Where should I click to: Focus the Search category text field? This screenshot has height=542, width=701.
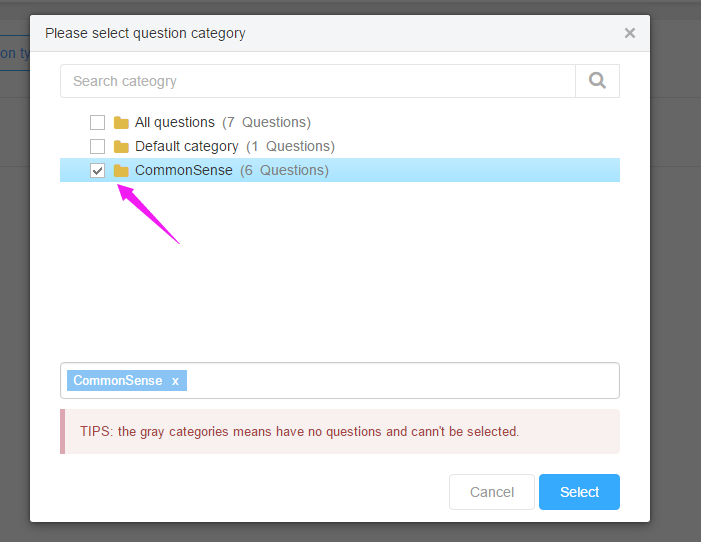pyautogui.click(x=318, y=81)
